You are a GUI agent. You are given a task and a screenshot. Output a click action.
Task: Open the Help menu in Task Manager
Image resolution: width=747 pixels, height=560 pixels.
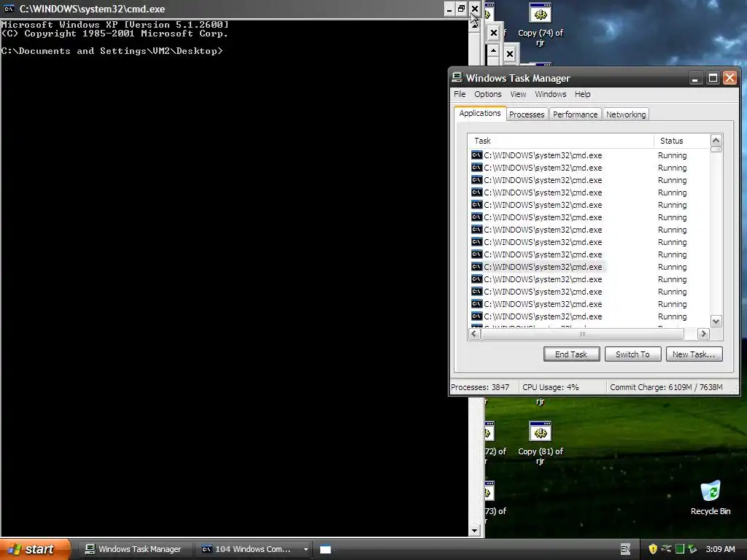tap(582, 94)
